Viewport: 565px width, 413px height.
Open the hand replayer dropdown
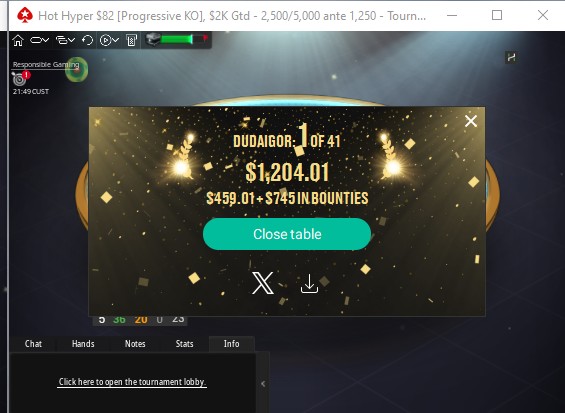tap(109, 40)
